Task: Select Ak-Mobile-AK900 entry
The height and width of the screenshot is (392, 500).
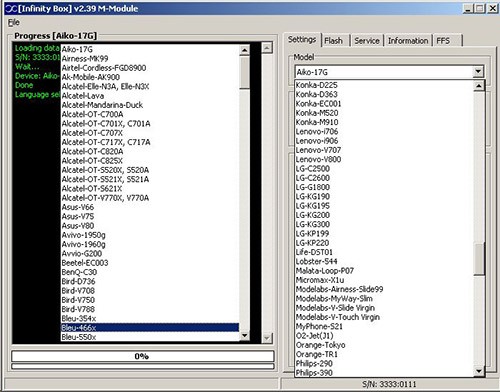Action: [x=150, y=77]
